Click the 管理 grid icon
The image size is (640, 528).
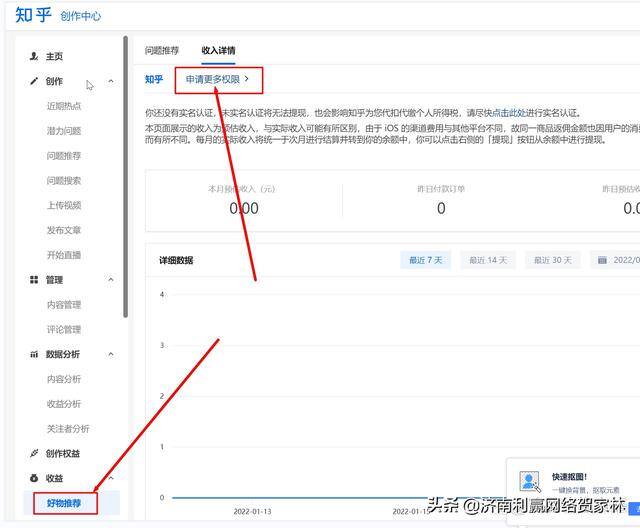(x=34, y=280)
